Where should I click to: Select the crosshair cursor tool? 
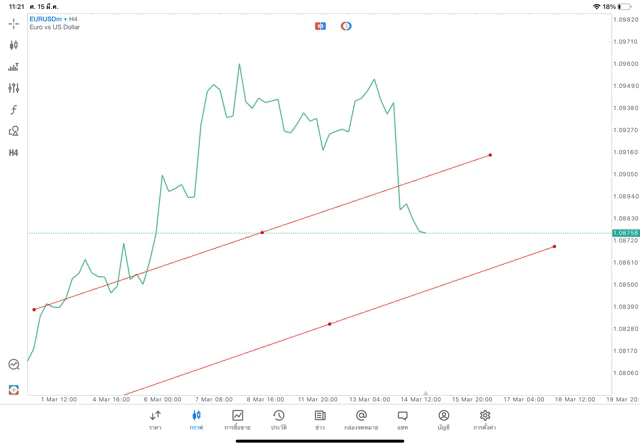(13, 23)
